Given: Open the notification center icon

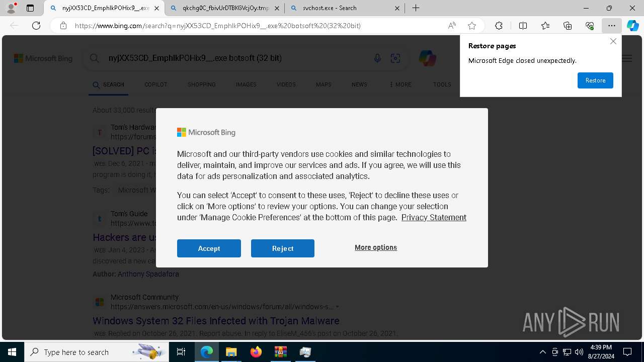Looking at the screenshot, I should coord(627,352).
